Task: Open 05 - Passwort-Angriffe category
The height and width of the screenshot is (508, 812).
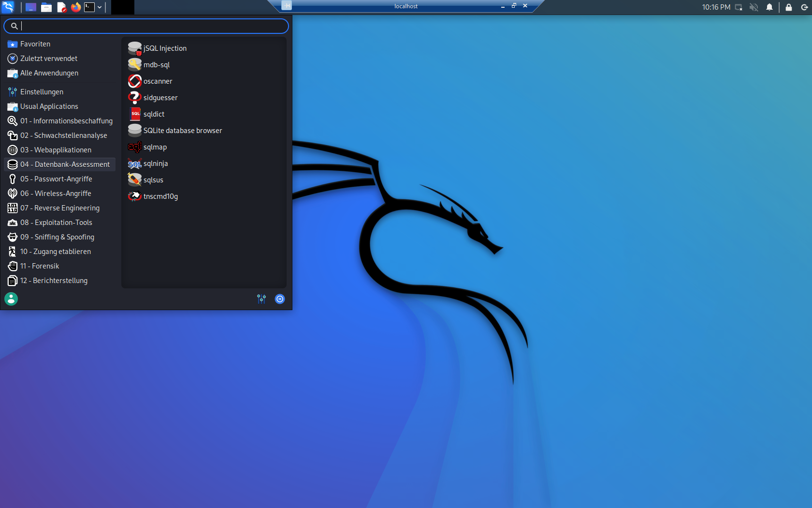Action: click(60, 179)
